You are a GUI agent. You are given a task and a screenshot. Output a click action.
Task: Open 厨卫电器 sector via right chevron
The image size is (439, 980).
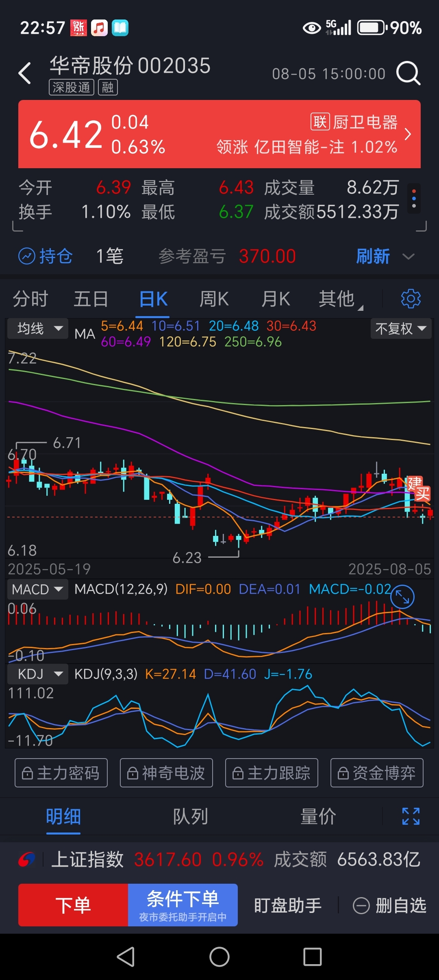(408, 134)
